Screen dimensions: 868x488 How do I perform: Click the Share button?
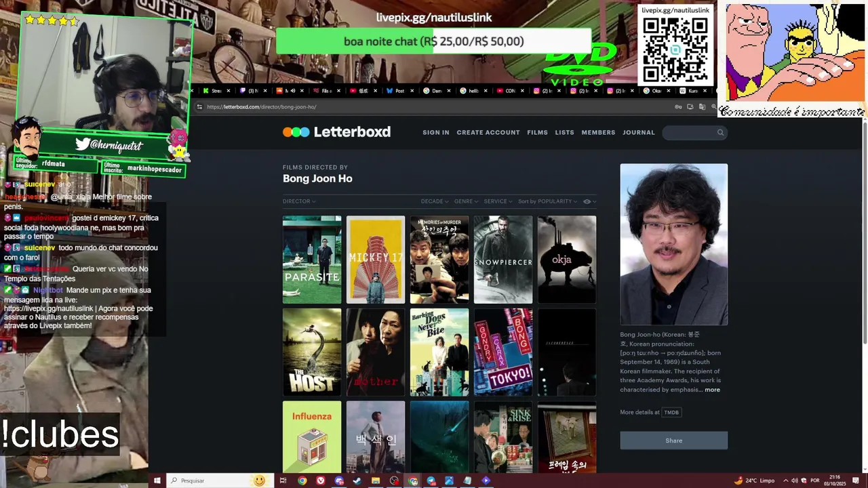pos(674,441)
